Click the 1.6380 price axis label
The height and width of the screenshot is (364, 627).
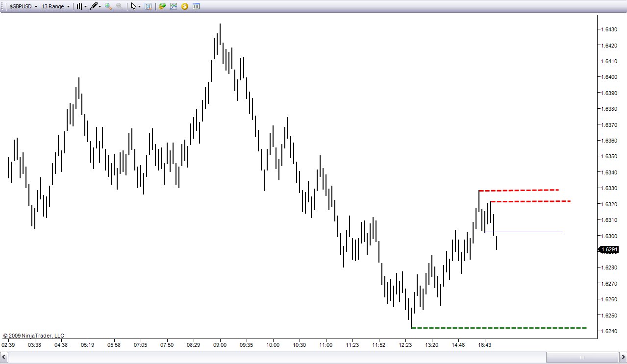[609, 109]
